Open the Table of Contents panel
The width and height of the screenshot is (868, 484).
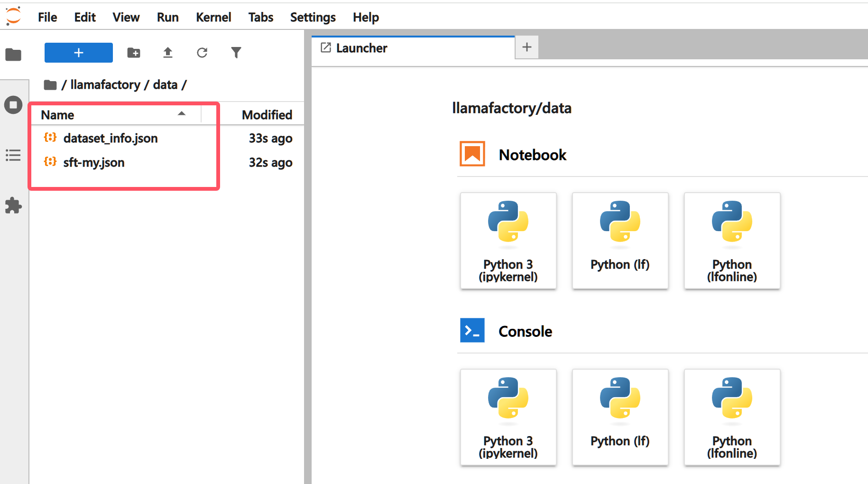pyautogui.click(x=13, y=155)
